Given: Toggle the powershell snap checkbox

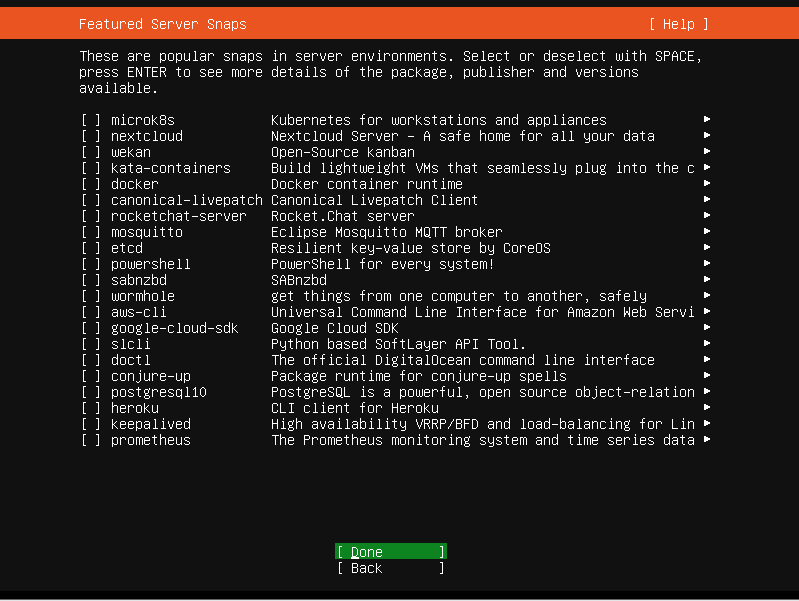Looking at the screenshot, I should (91, 264).
